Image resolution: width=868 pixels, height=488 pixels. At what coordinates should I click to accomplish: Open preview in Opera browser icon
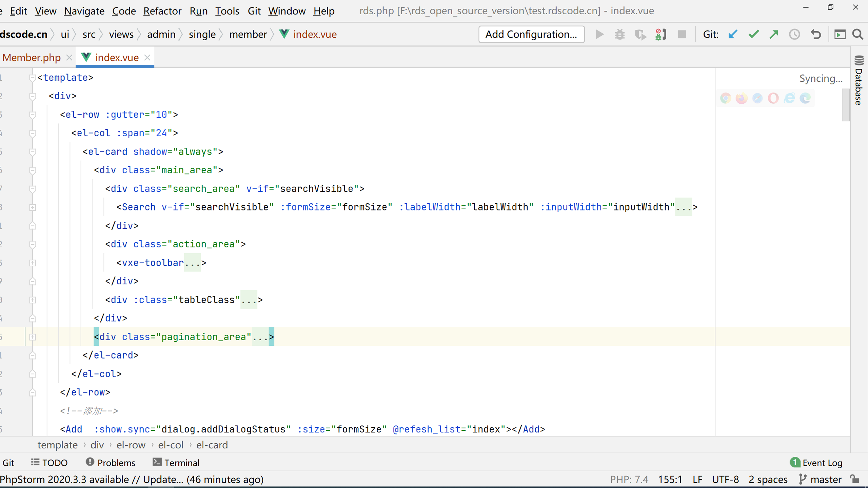(773, 98)
